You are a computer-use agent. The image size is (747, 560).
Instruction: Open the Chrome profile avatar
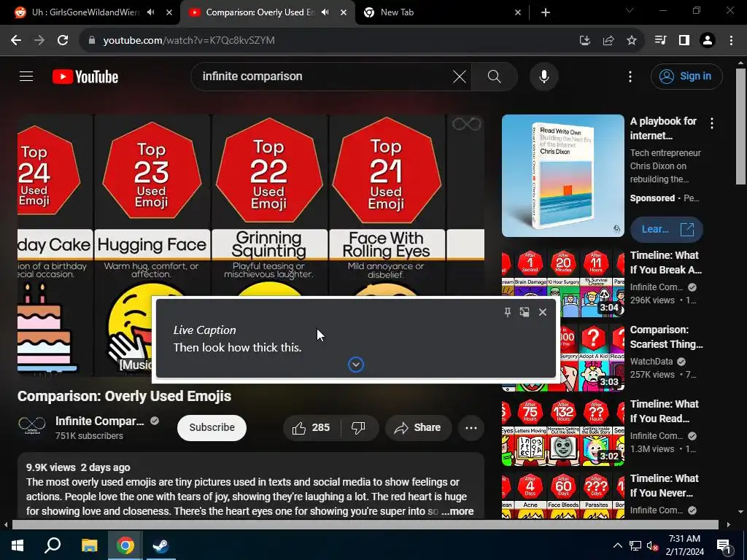pos(708,41)
